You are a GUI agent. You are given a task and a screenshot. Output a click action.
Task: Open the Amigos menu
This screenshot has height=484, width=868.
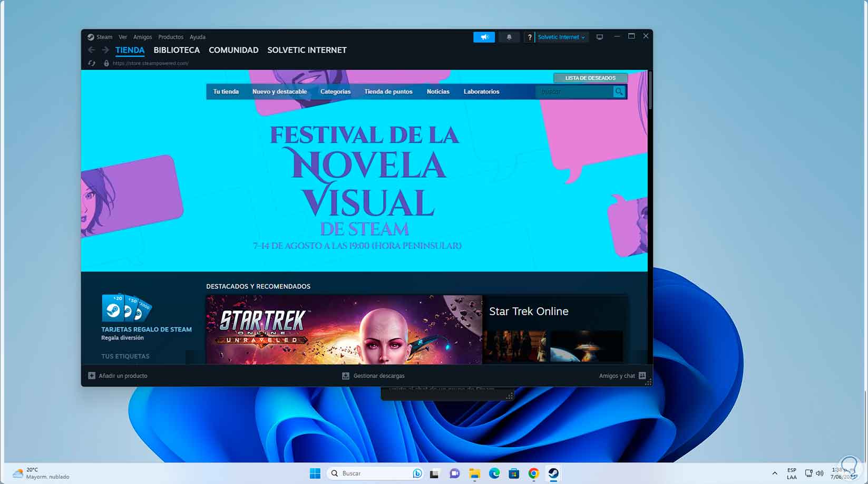[x=142, y=37]
